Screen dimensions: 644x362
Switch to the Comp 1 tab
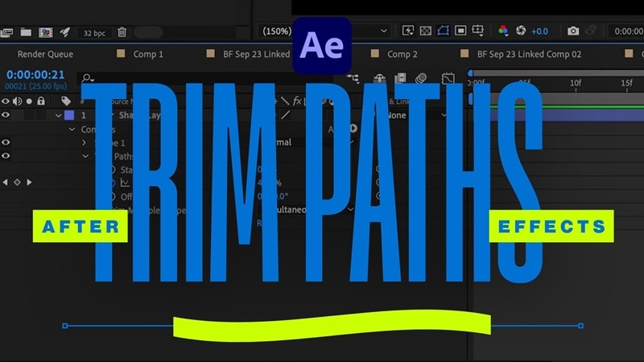click(148, 54)
